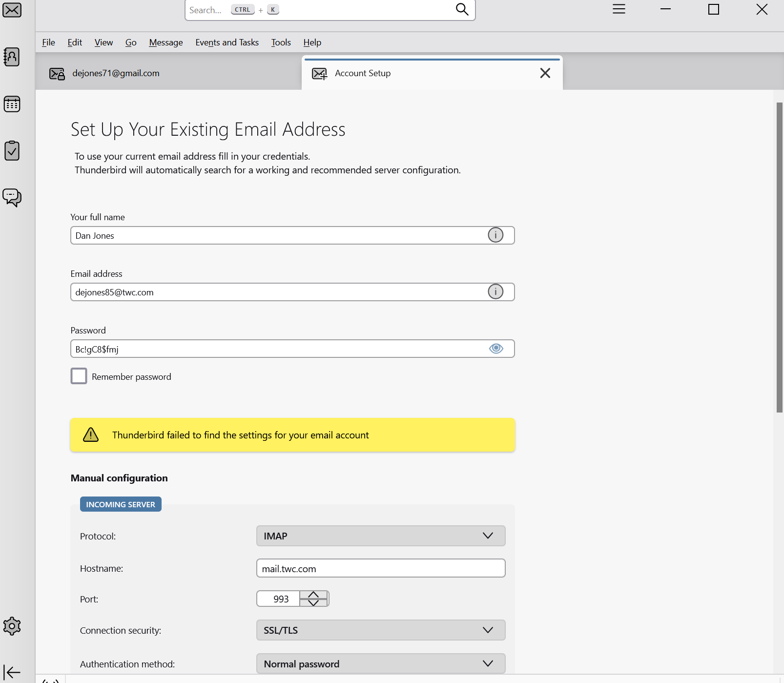This screenshot has width=784, height=683.
Task: Toggle password visibility eye icon
Action: click(496, 349)
